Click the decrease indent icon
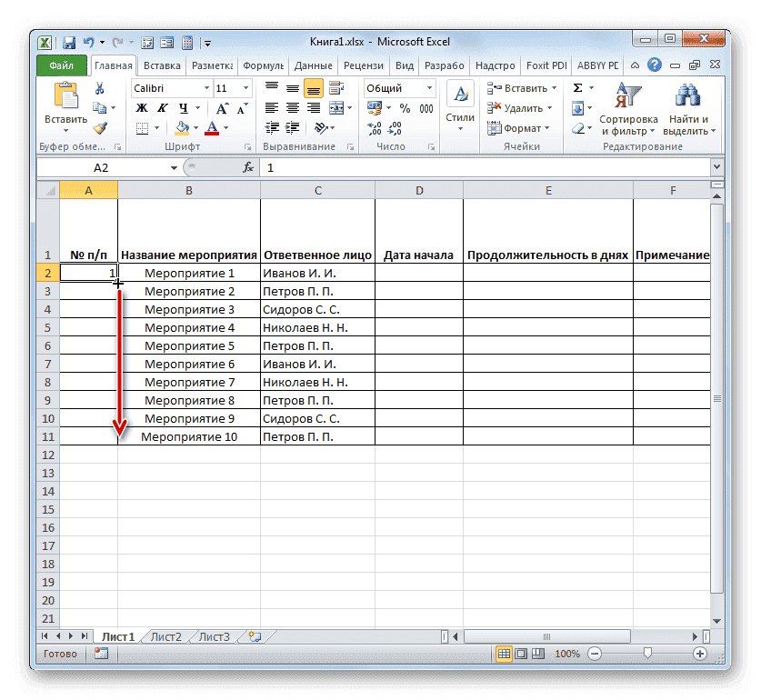This screenshot has width=761, height=700. tap(270, 126)
